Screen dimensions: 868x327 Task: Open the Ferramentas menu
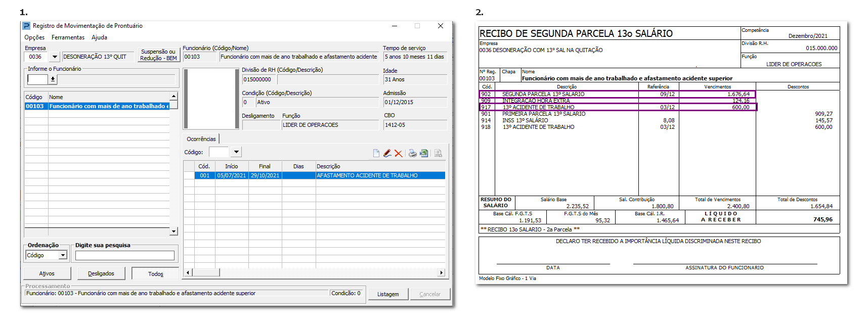tap(68, 37)
